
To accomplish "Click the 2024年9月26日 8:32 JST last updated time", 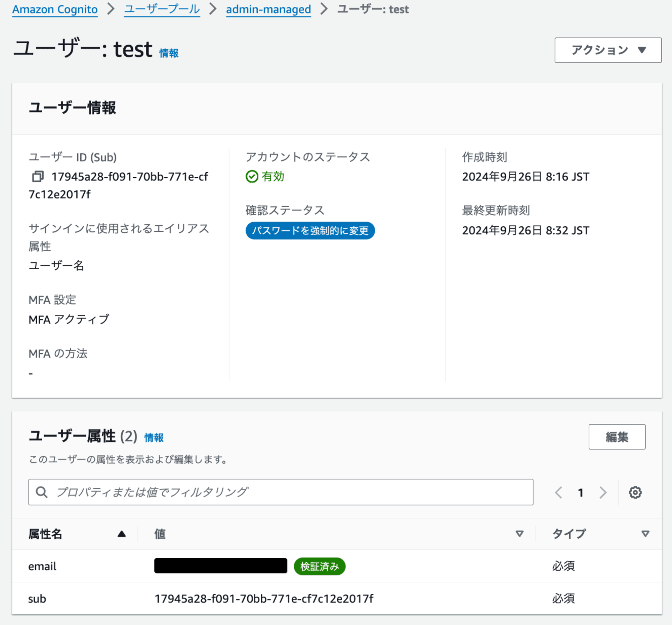I will click(525, 230).
